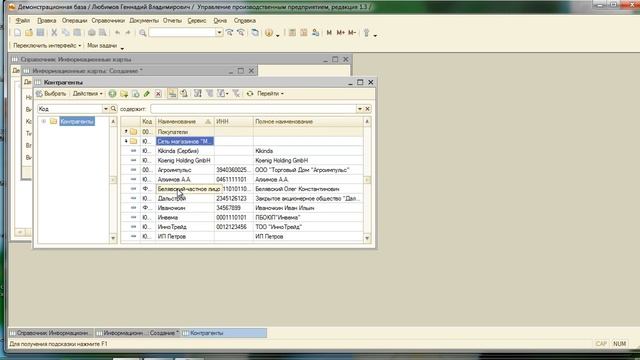Switch to Контрагенты taskbar tab
The width and height of the screenshot is (640, 360).
tap(224, 333)
